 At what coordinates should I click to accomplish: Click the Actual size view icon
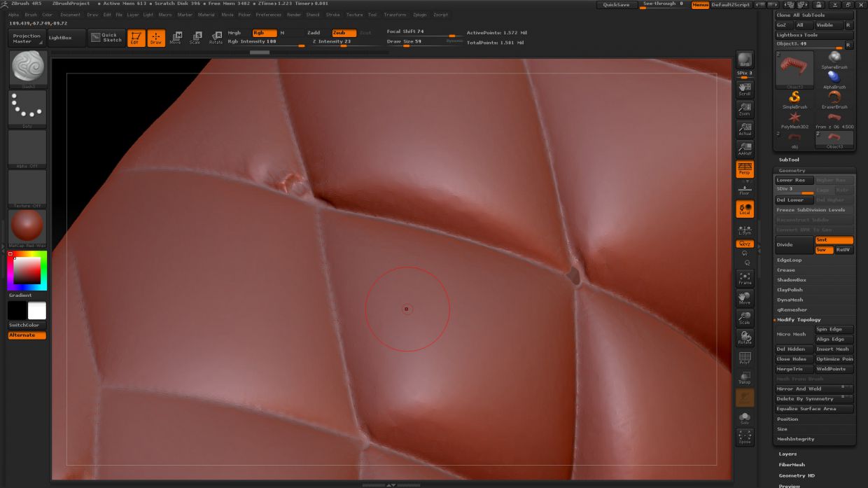(745, 129)
